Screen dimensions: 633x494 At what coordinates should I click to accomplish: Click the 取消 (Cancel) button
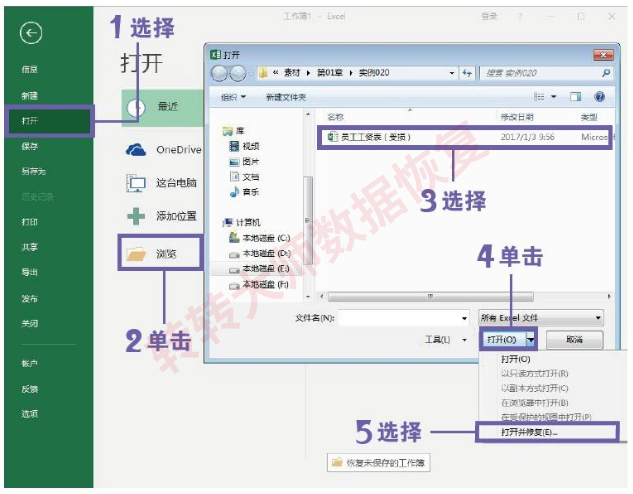pyautogui.click(x=574, y=340)
